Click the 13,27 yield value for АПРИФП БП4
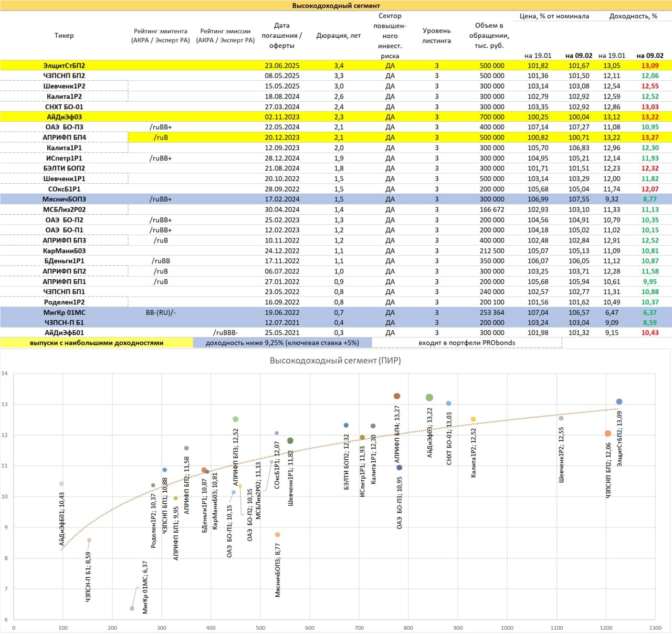 coord(649,137)
